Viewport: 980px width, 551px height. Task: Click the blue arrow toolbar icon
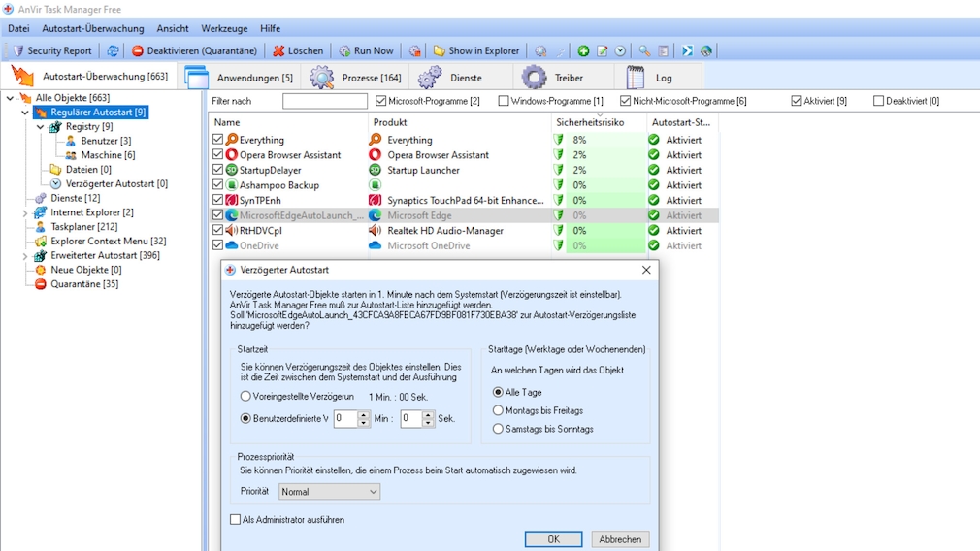pos(688,50)
